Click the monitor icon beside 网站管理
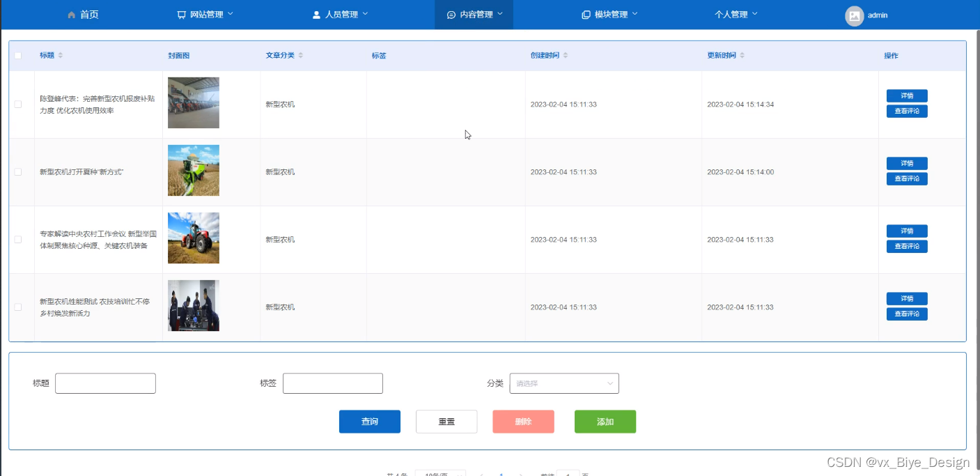This screenshot has width=980, height=476. (182, 15)
